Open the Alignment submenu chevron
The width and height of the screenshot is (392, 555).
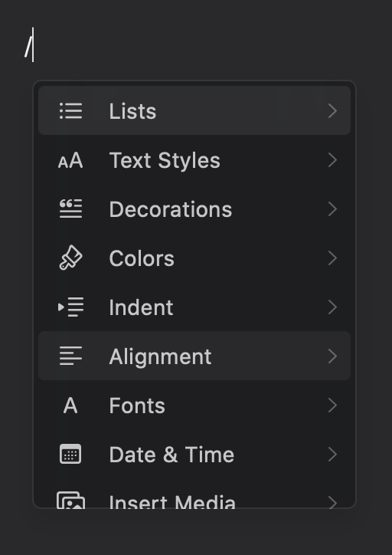click(x=332, y=356)
